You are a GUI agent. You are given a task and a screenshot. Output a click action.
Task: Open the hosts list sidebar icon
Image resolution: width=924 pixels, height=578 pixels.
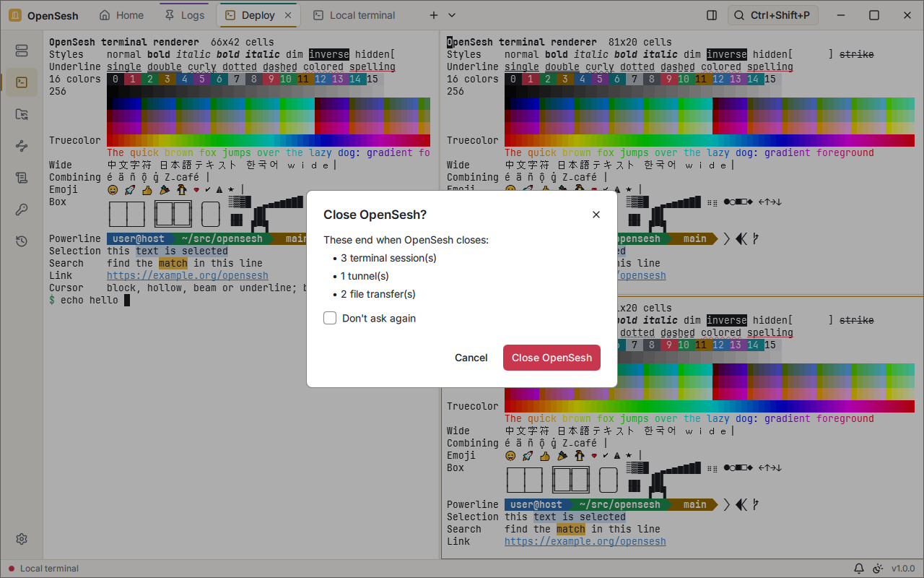click(22, 51)
